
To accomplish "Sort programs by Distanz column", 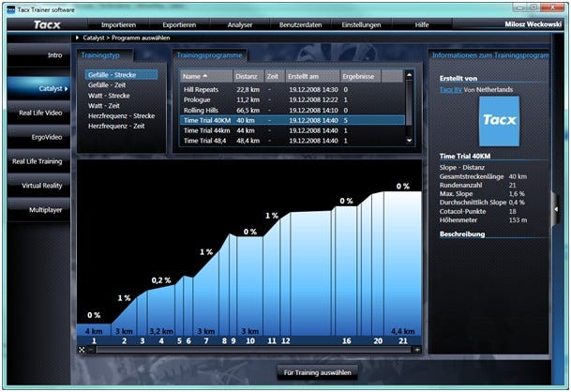I will [248, 76].
